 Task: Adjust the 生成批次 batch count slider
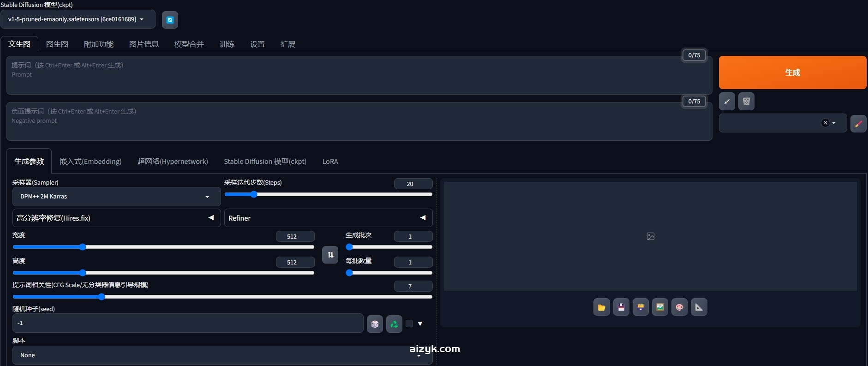pos(389,247)
